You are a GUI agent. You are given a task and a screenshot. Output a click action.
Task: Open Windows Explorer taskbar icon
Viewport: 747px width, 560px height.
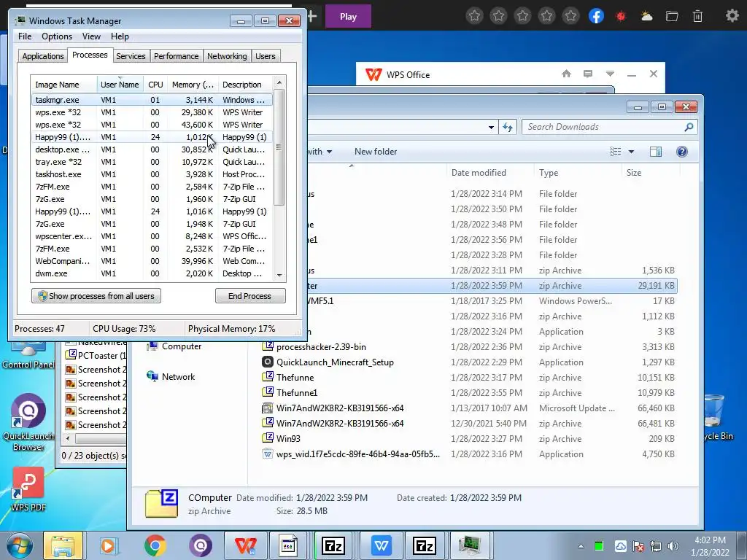coord(63,545)
